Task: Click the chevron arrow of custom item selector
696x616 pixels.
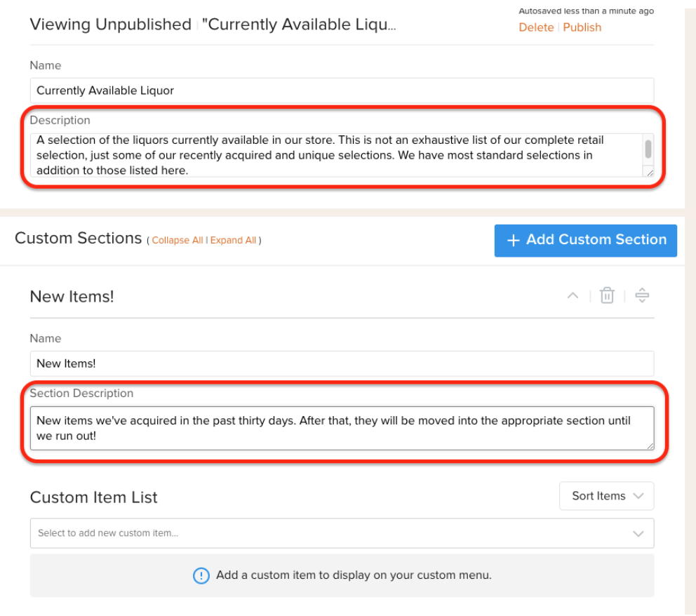Action: (x=638, y=534)
